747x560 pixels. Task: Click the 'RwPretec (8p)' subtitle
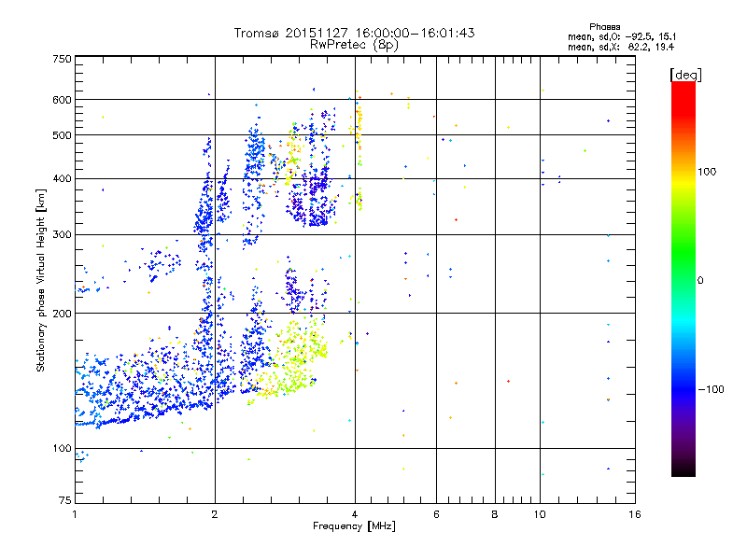(x=354, y=45)
